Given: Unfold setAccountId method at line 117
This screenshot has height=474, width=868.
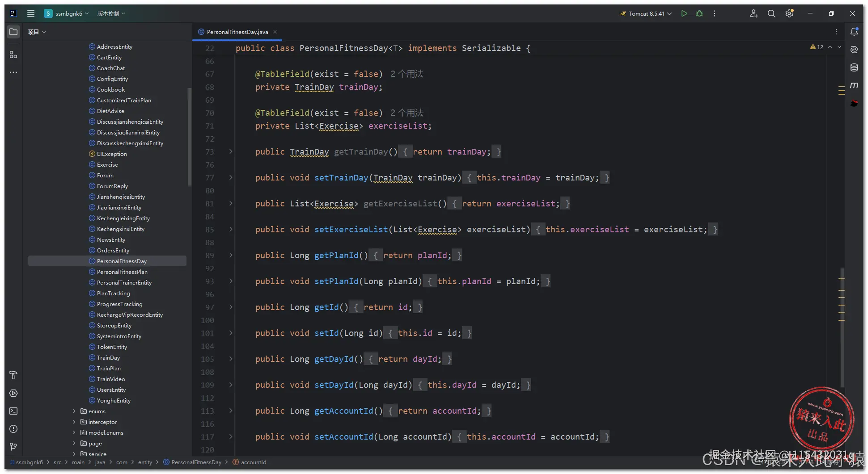Looking at the screenshot, I should coord(231,436).
